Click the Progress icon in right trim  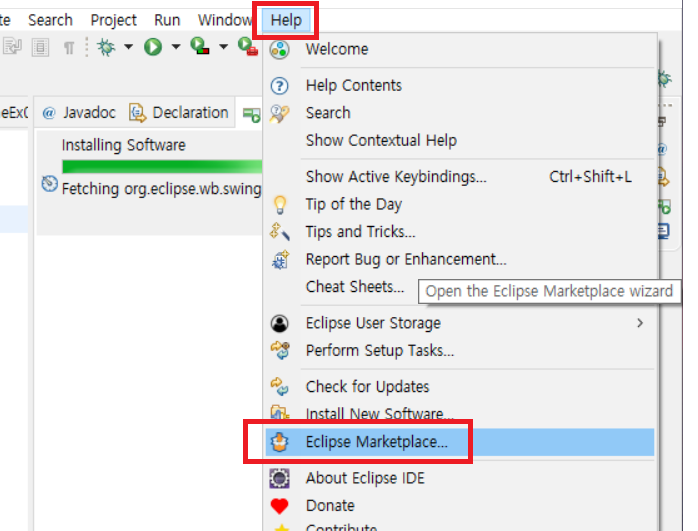665,207
